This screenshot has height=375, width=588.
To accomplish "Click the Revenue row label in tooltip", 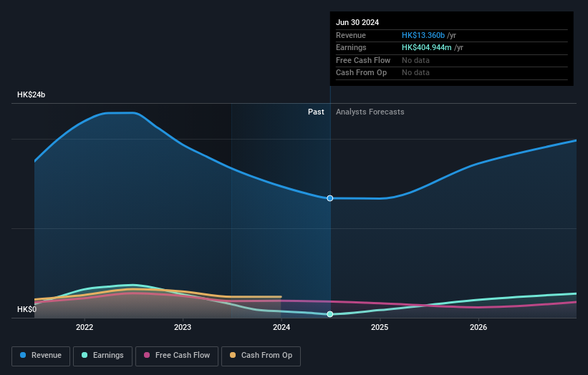I will (351, 35).
